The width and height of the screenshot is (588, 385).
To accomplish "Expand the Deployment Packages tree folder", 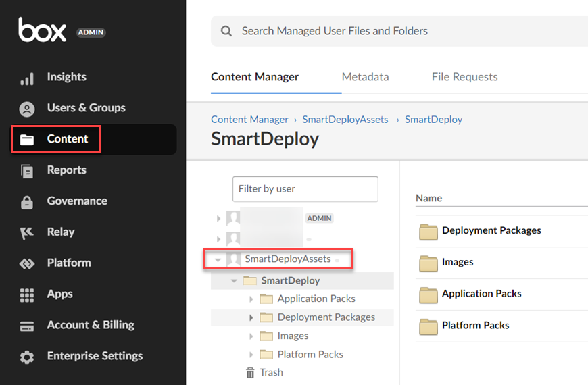I will tap(251, 317).
